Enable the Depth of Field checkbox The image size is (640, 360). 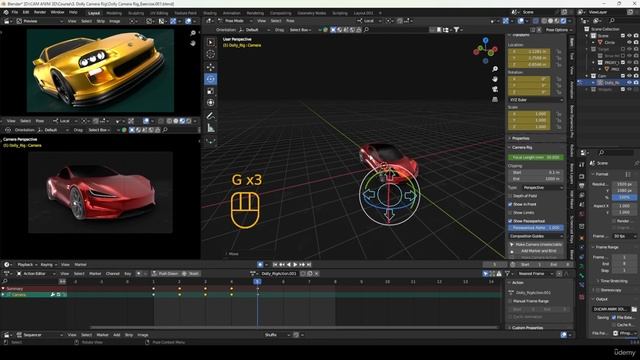(x=510, y=196)
